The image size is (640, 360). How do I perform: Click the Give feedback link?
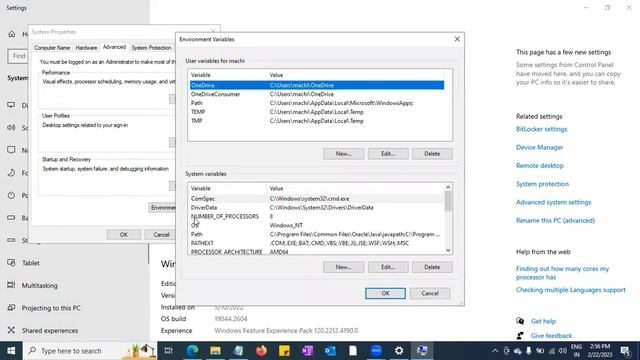click(x=551, y=336)
